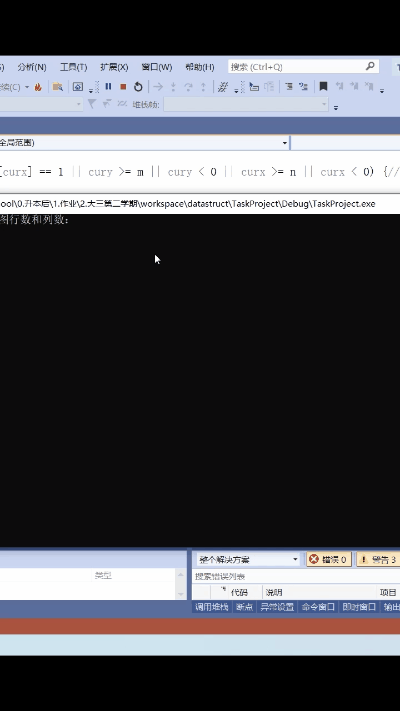Restart debugging with the circular arrow
This screenshot has width=400, height=711.
pyautogui.click(x=138, y=87)
